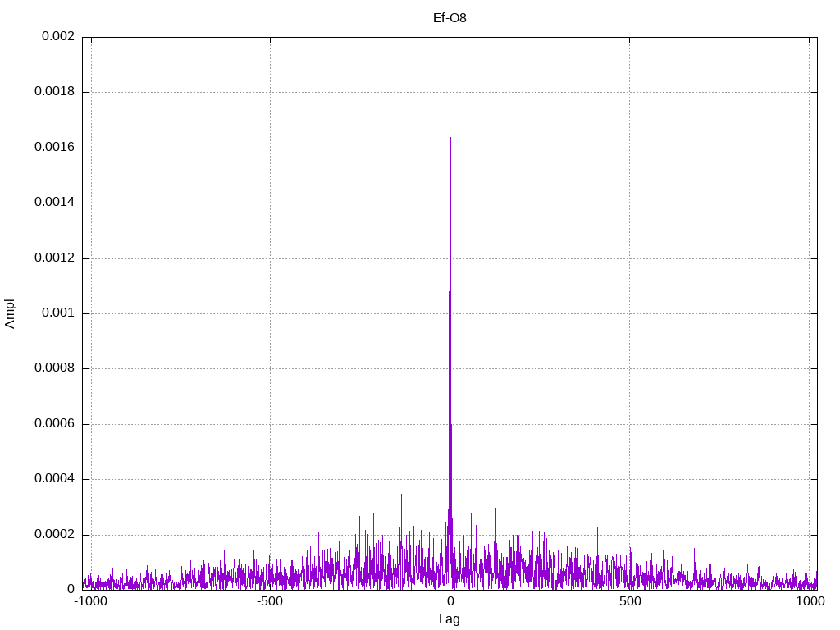Click the -500 x-axis tick label
The image size is (840, 630).
click(x=270, y=601)
